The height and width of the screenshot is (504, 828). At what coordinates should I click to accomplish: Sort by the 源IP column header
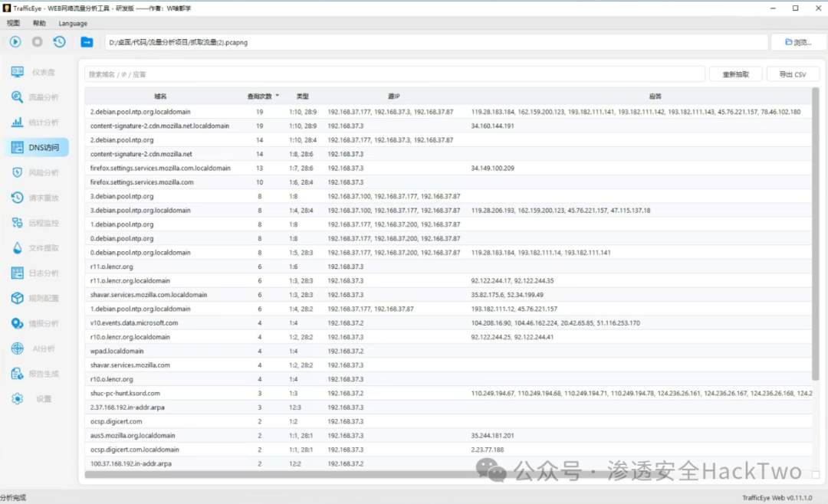coord(394,96)
